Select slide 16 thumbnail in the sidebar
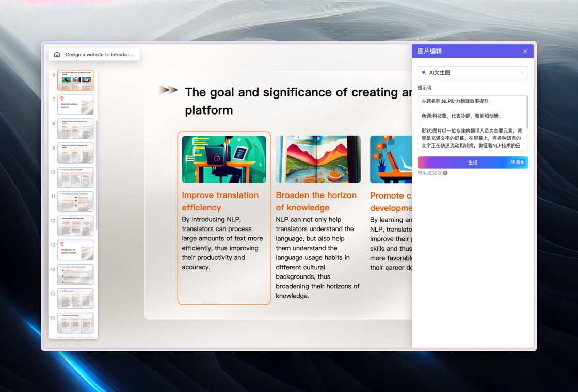The width and height of the screenshot is (578, 392). coord(75,323)
